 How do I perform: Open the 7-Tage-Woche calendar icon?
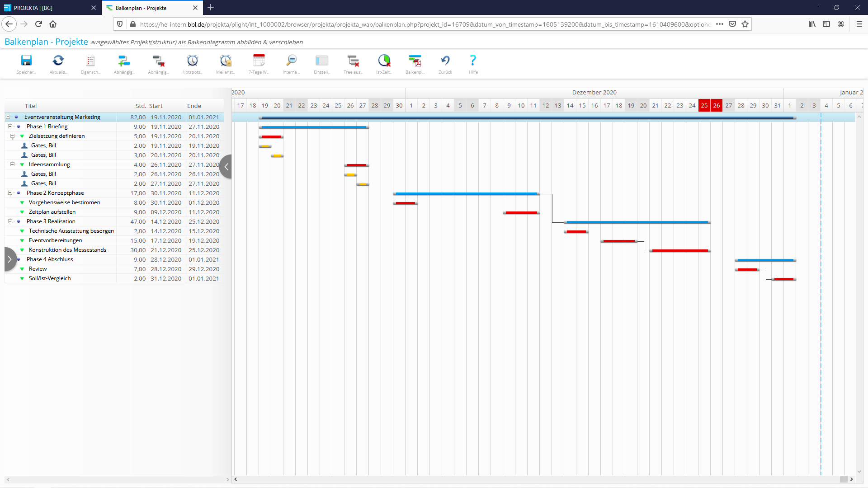[x=259, y=61]
